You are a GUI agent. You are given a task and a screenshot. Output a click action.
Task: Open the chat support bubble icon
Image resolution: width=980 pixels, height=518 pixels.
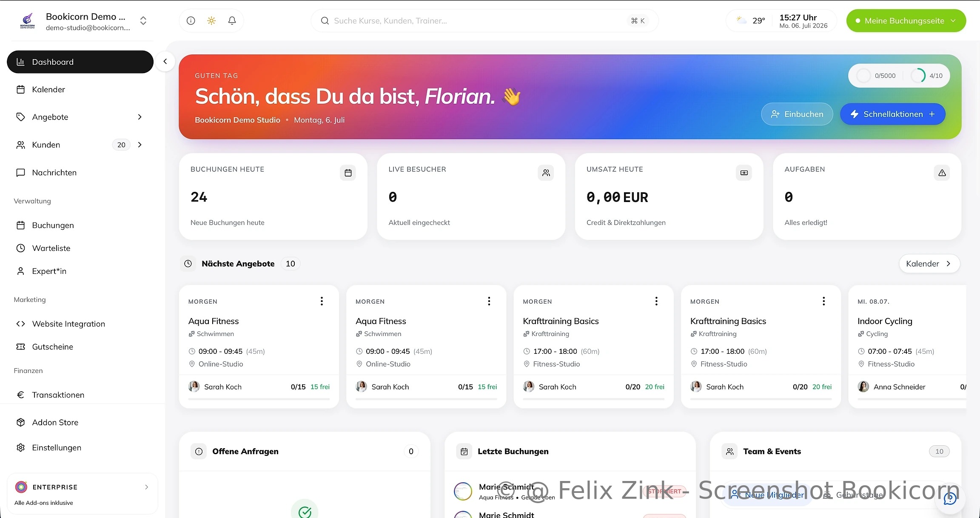pos(950,498)
